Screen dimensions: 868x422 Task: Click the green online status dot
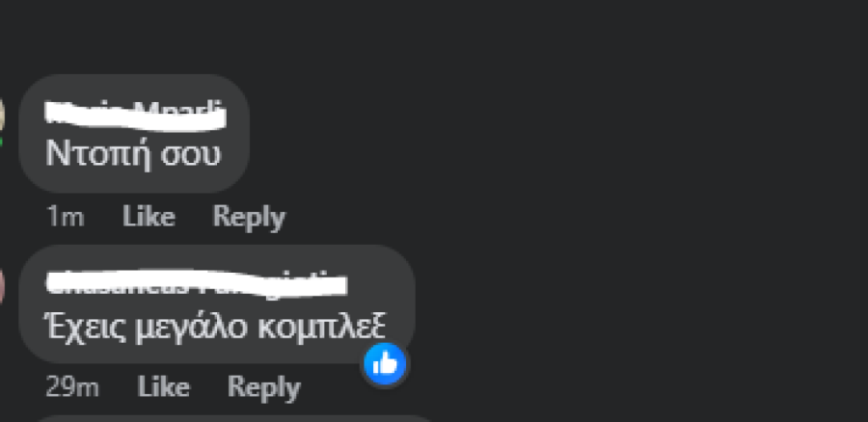pos(1,144)
